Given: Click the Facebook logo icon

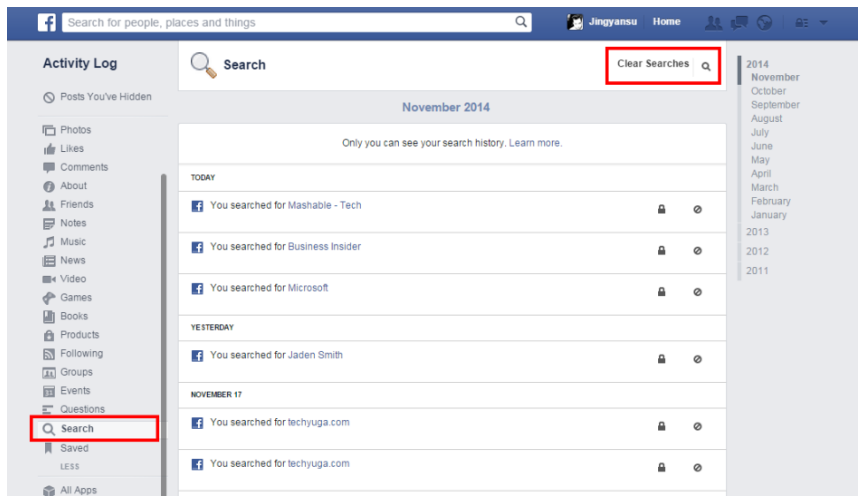Looking at the screenshot, I should pyautogui.click(x=47, y=23).
